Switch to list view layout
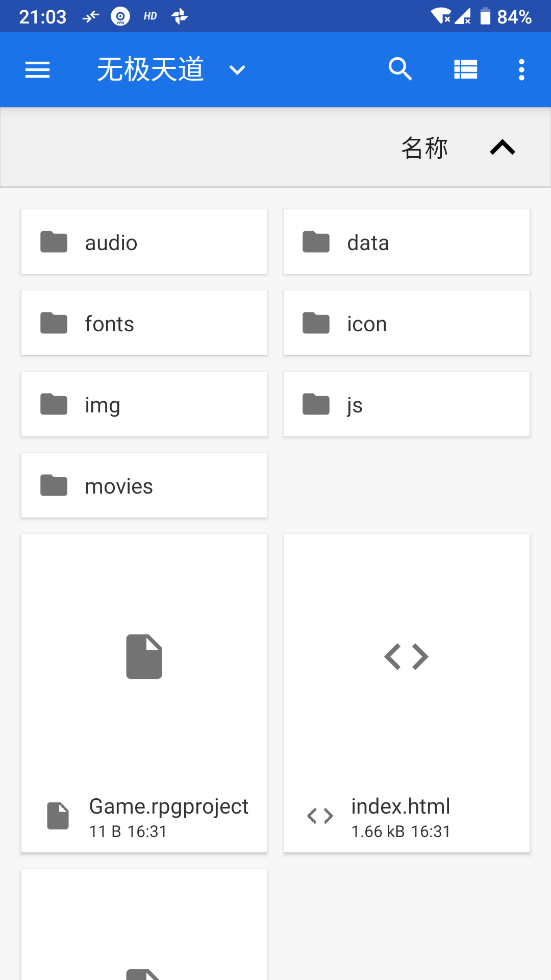The image size is (551, 980). pos(466,69)
